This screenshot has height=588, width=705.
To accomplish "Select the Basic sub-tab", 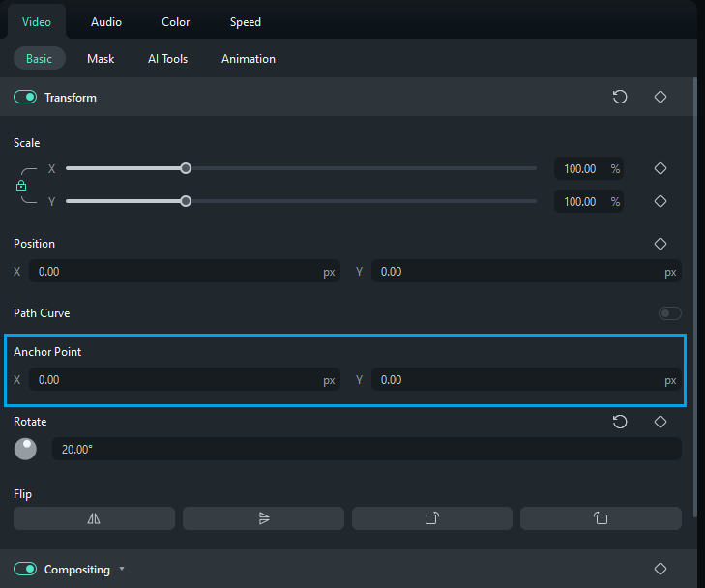I will [x=39, y=58].
